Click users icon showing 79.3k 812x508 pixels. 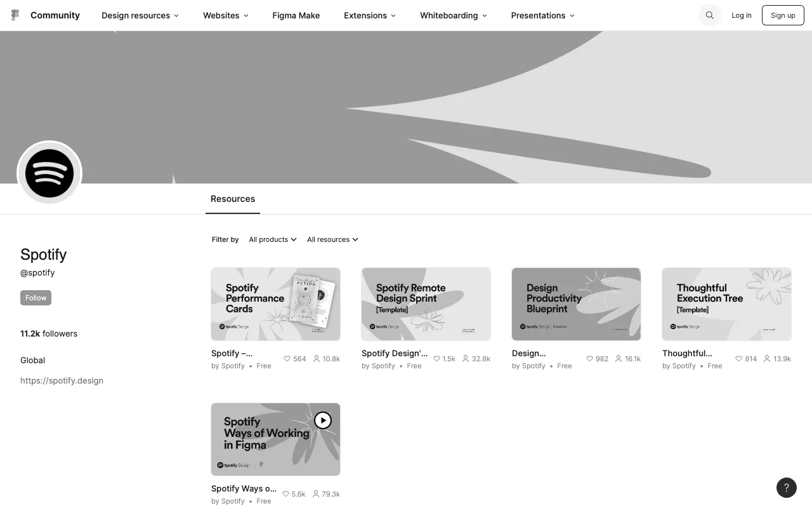tap(315, 494)
